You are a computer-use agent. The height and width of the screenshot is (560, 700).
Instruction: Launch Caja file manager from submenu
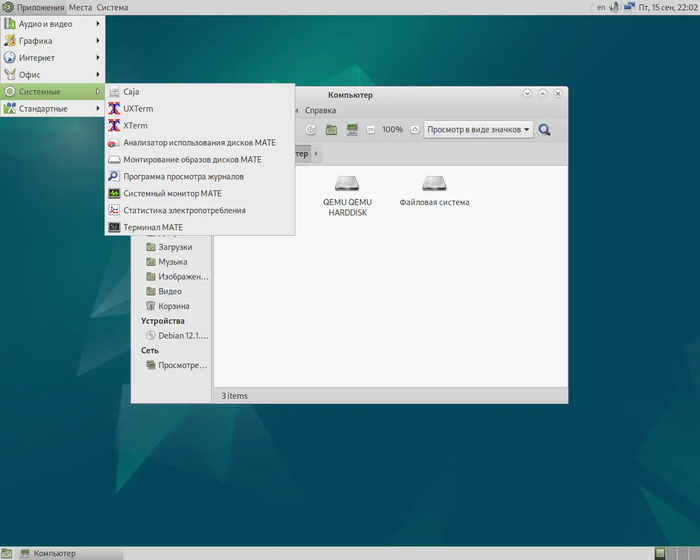200,92
